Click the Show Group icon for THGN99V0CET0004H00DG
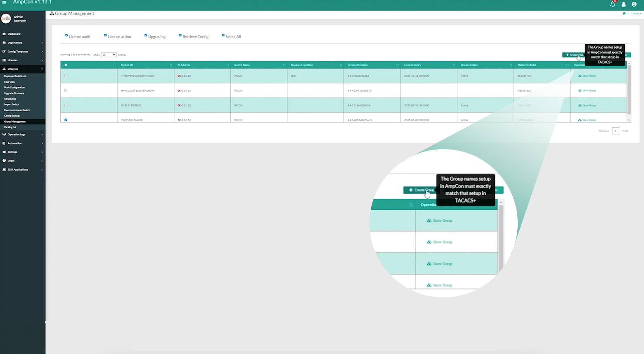Image resolution: width=644 pixels, height=354 pixels. pyautogui.click(x=586, y=76)
